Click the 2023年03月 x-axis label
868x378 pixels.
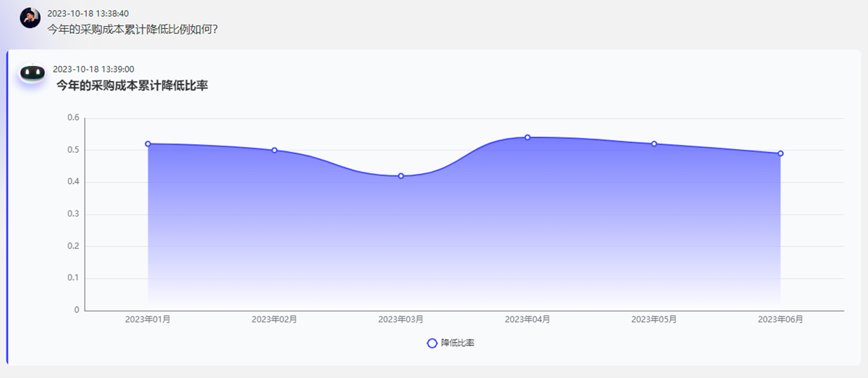401,319
